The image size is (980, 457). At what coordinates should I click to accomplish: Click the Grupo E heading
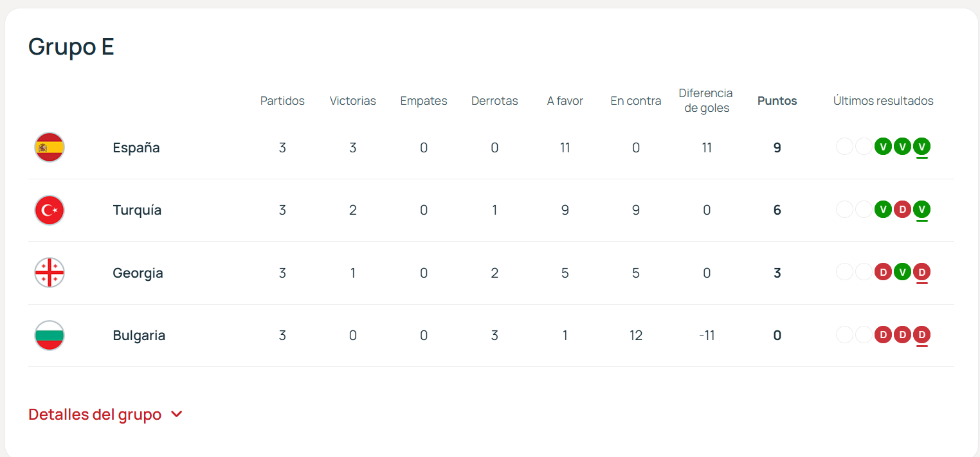click(x=71, y=47)
